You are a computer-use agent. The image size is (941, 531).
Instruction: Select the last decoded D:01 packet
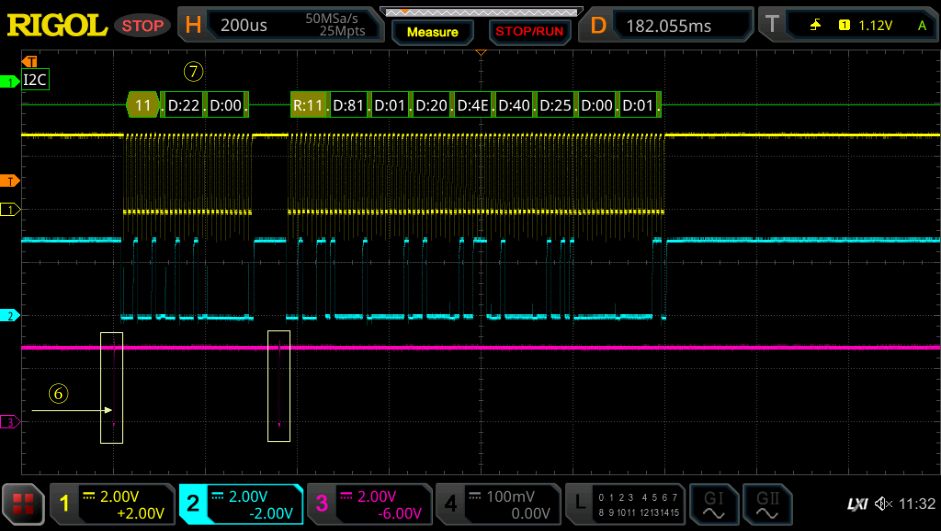tap(639, 105)
